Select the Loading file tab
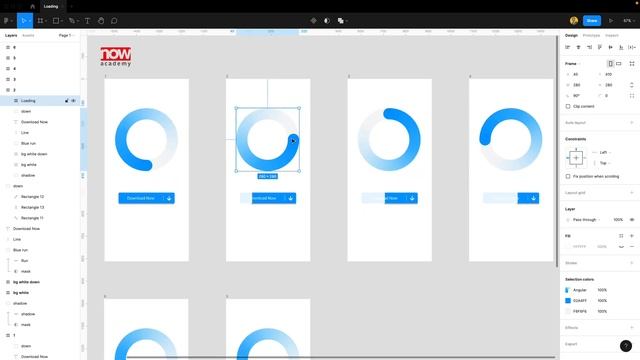This screenshot has width=640, height=360. point(51,6)
